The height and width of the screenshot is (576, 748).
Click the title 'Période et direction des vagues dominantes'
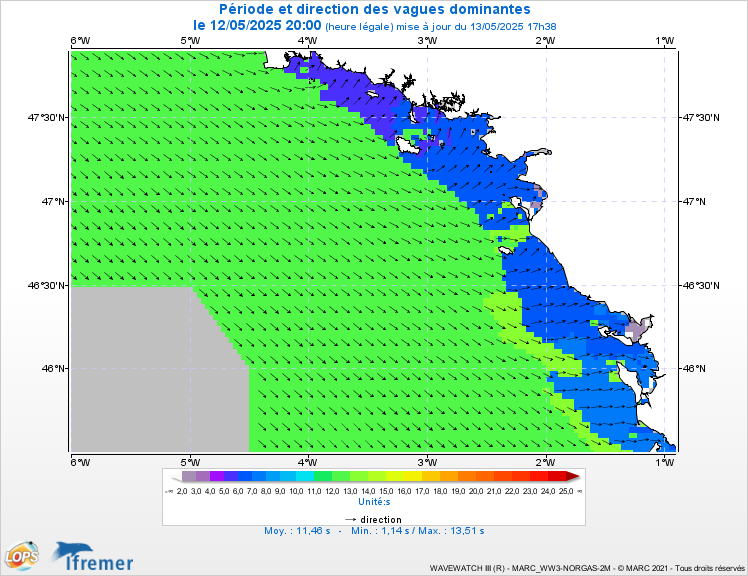(374, 9)
